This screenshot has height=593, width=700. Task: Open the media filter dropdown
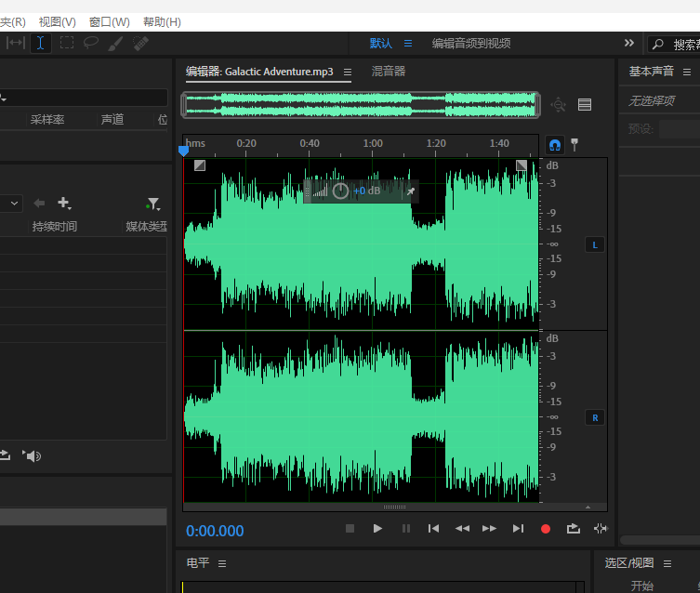click(x=152, y=204)
